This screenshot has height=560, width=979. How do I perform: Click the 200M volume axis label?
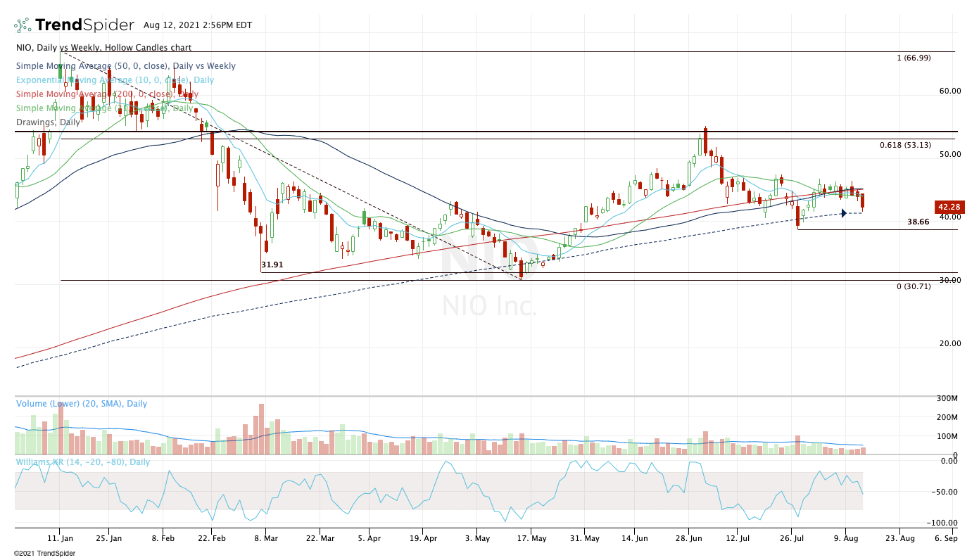947,417
